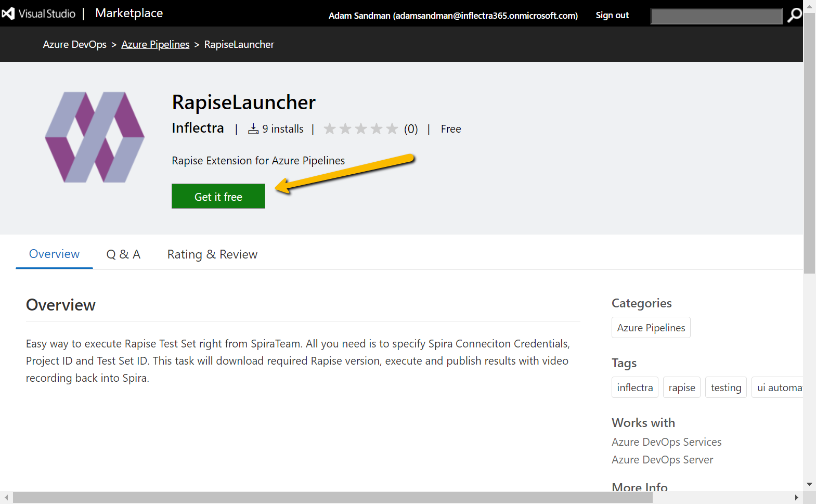Click the horizontal scrollbar thumb
The image size is (816, 504).
[333, 498]
